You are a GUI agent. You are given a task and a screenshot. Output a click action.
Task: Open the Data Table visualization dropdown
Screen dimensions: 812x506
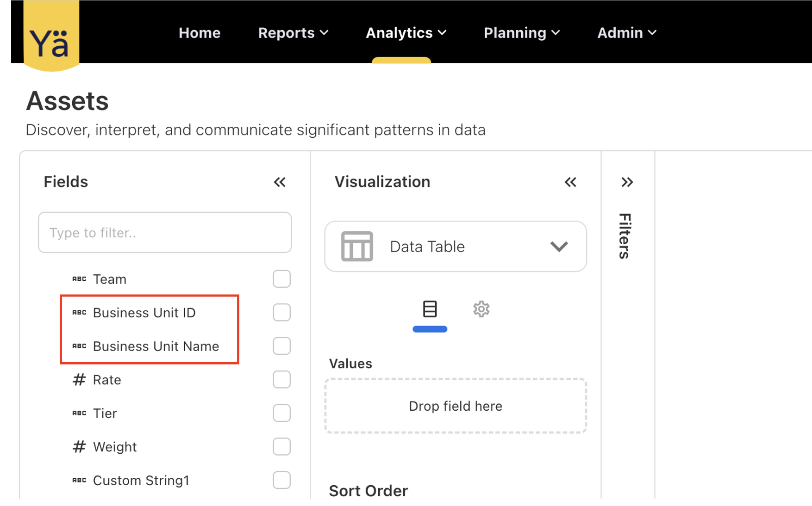tap(558, 247)
